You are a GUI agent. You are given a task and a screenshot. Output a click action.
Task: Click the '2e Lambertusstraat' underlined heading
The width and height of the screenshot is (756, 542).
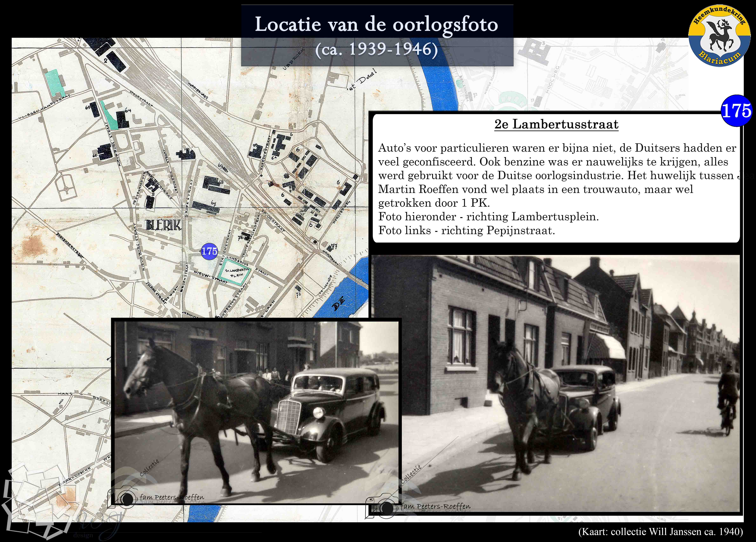point(556,124)
